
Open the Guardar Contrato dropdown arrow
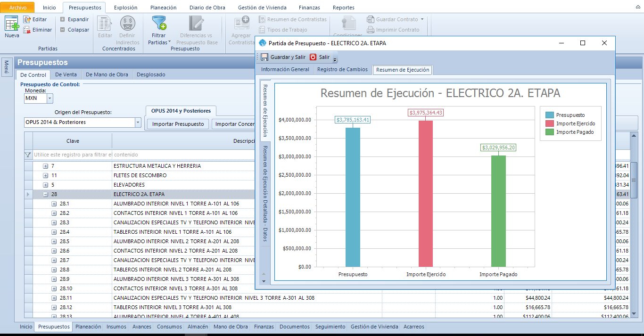(422, 19)
